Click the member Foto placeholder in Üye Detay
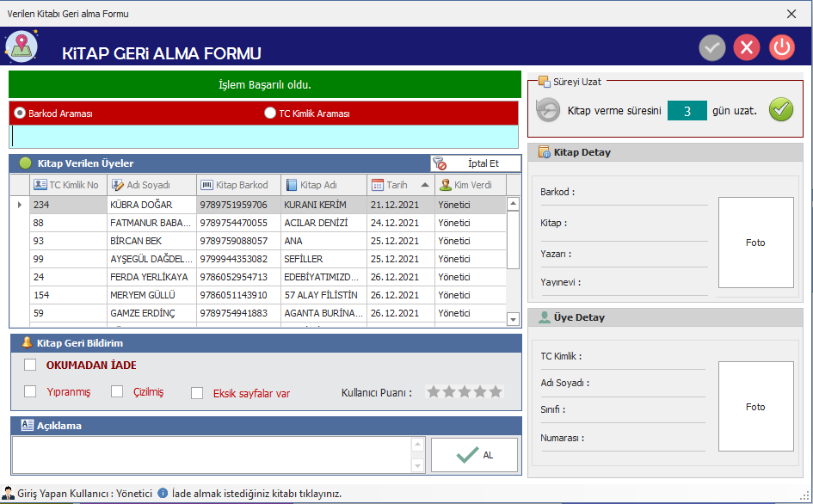This screenshot has height=504, width=813. click(755, 407)
